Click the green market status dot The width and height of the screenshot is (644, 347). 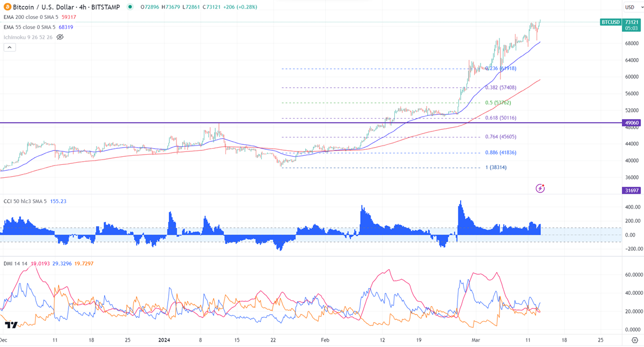(x=130, y=7)
